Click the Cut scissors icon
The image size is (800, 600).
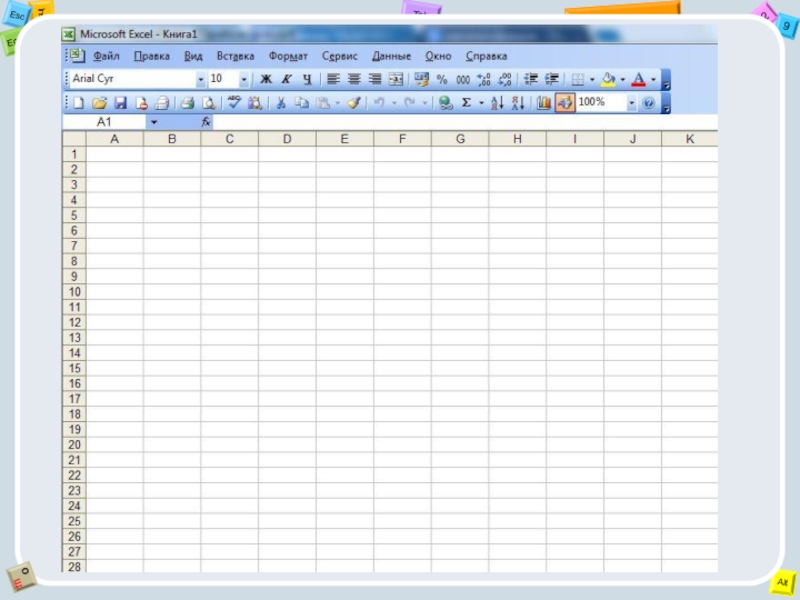pyautogui.click(x=281, y=103)
